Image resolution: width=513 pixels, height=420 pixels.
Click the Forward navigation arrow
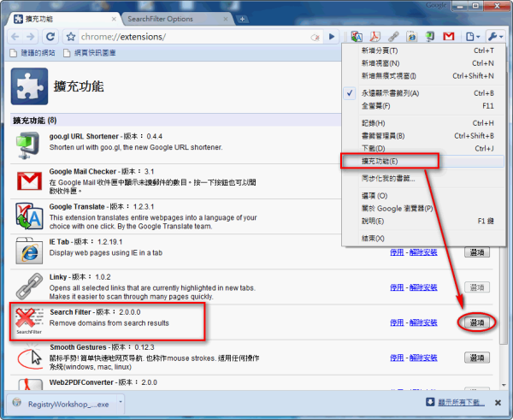[x=31, y=37]
